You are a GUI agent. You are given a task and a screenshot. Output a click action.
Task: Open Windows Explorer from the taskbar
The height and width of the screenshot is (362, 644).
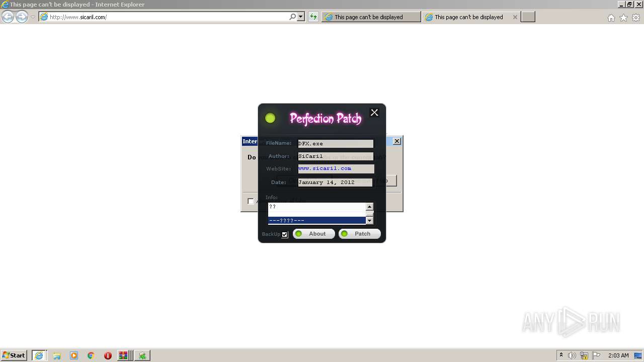(x=57, y=355)
